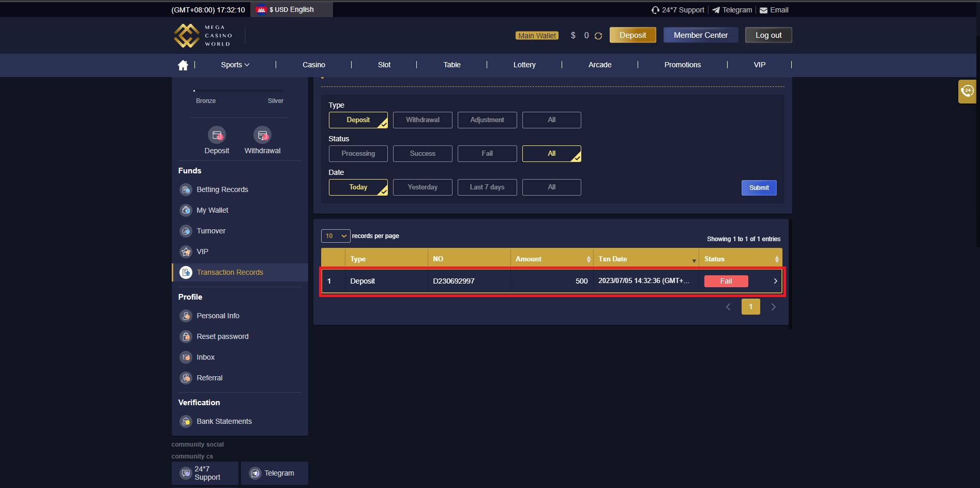The height and width of the screenshot is (488, 980).
Task: Open the Withdrawal shortcut icon in sidebar
Action: pyautogui.click(x=262, y=135)
